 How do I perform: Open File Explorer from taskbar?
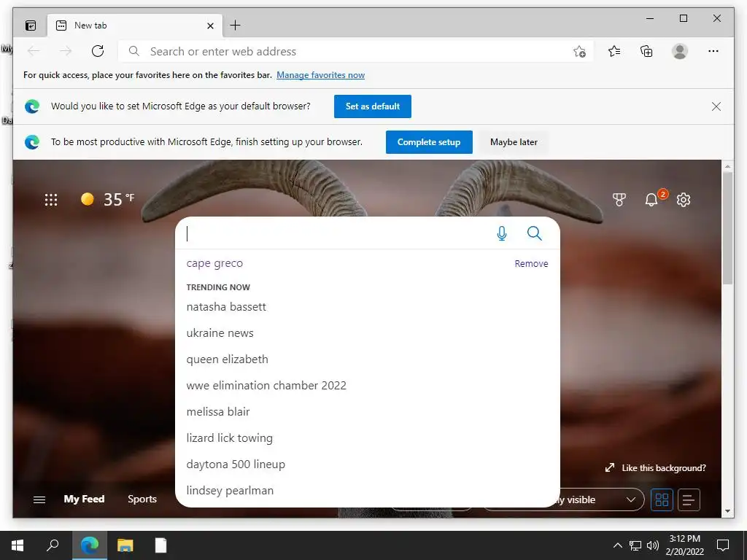pos(125,545)
